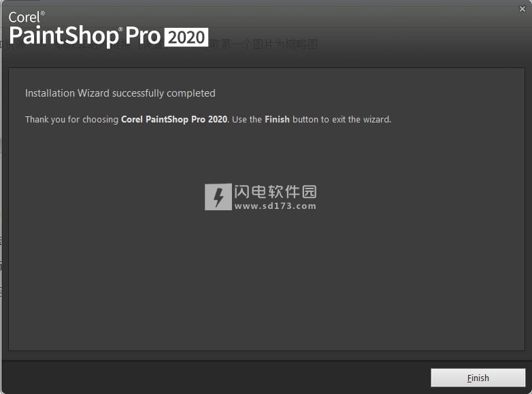This screenshot has height=394, width=532.
Task: Click the 闪电软件园 watermark text
Action: coord(275,192)
